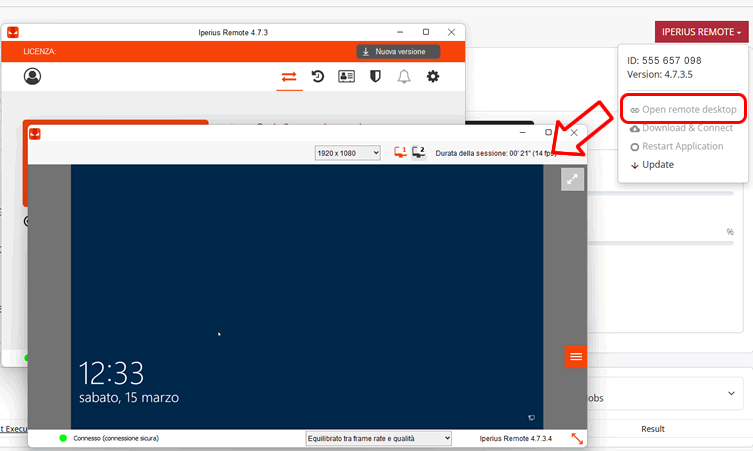Open the security shield icon
This screenshot has height=451, width=753.
tap(375, 76)
